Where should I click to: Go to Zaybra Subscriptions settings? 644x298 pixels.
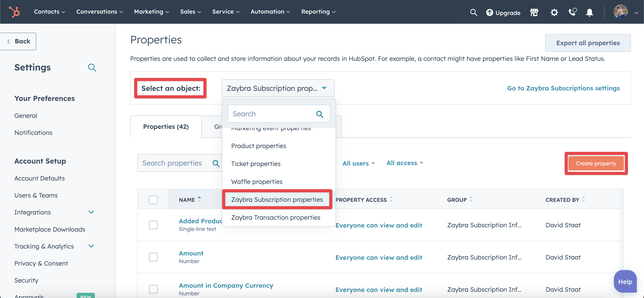point(563,88)
